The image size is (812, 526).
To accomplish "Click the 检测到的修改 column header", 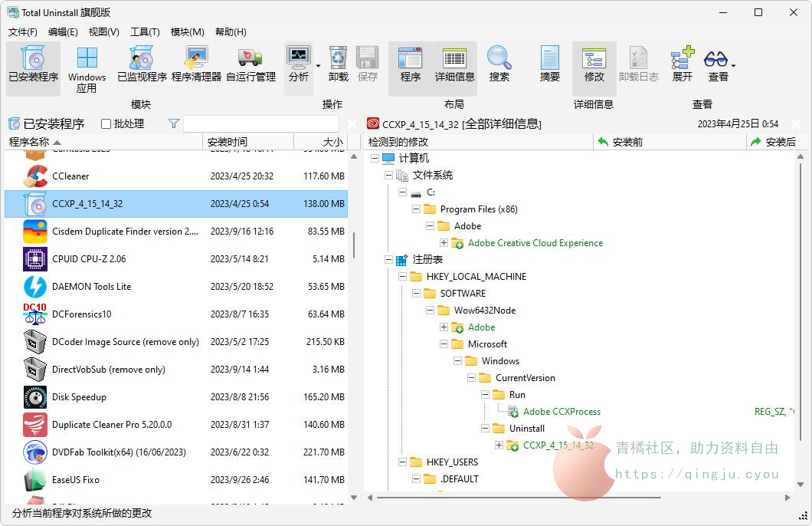I will (x=479, y=142).
